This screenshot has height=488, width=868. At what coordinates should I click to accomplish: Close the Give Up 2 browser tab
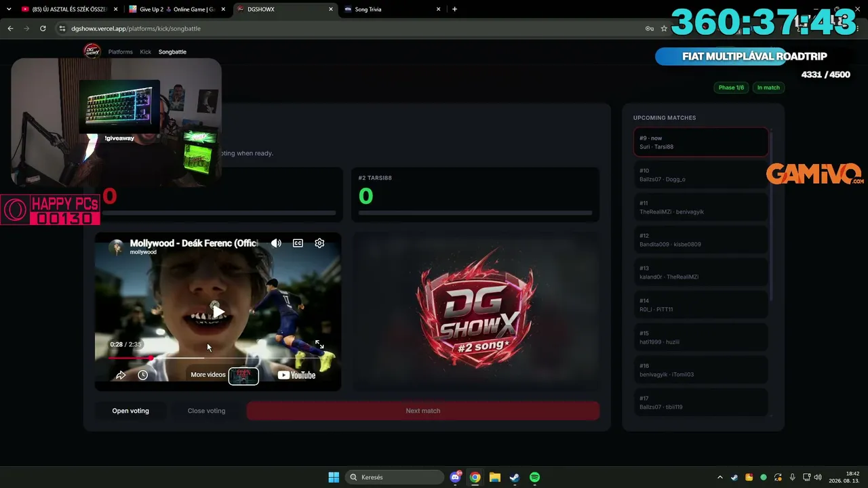pyautogui.click(x=223, y=9)
